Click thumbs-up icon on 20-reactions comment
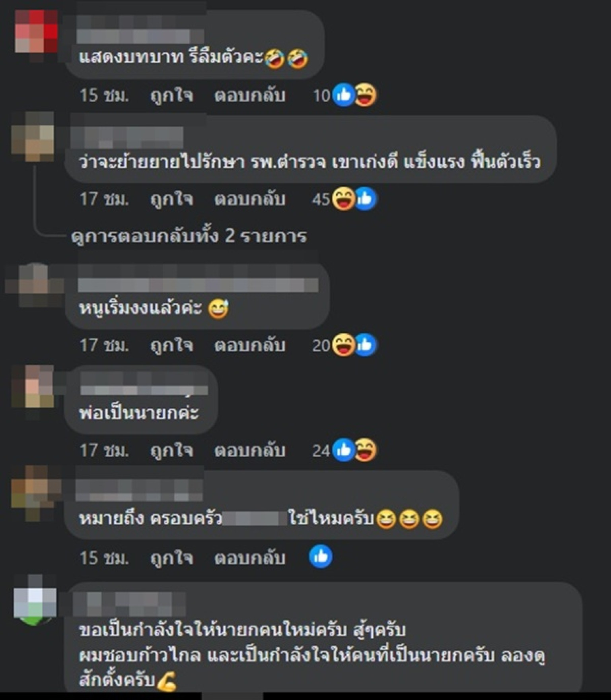 [365, 345]
